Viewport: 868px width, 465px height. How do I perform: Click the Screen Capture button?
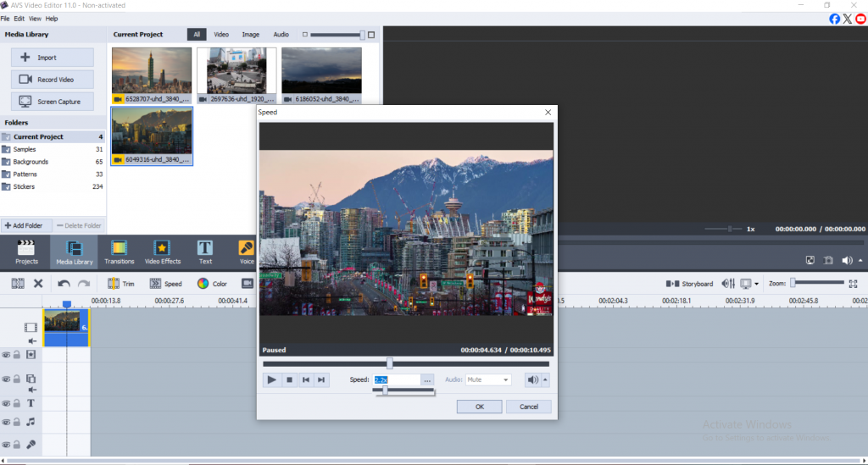53,102
